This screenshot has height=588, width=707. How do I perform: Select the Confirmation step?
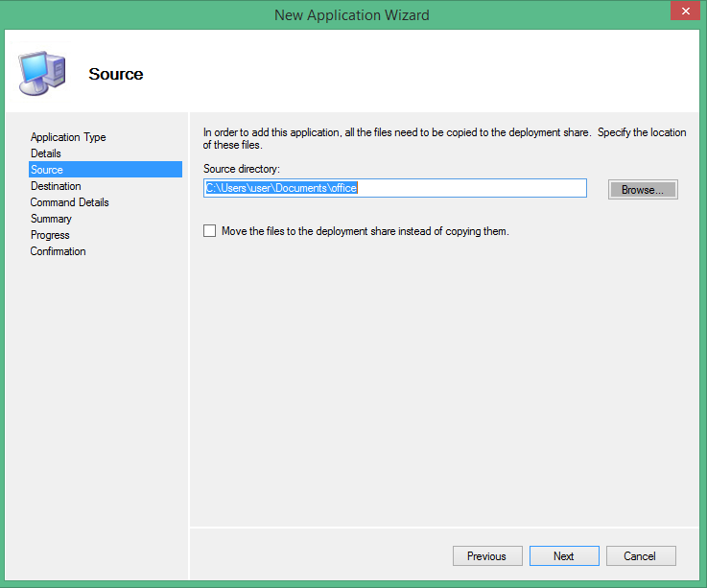[58, 251]
